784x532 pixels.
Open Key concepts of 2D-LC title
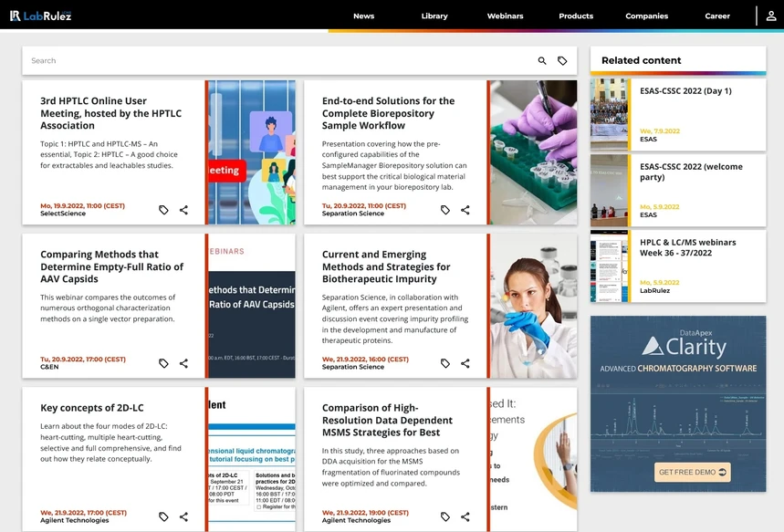pos(92,408)
